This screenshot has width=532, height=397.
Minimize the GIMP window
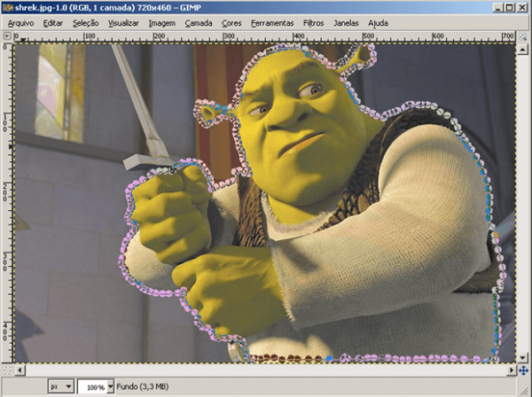point(497,7)
